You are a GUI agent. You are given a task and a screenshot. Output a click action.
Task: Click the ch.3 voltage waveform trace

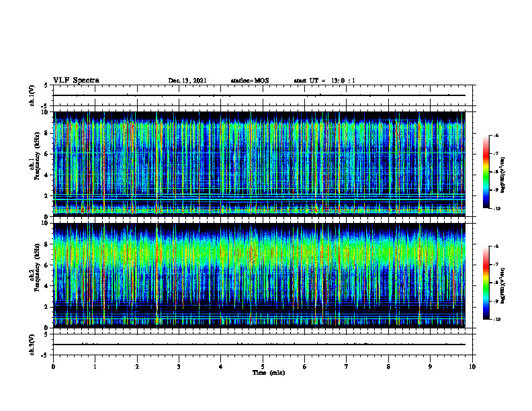click(x=259, y=345)
